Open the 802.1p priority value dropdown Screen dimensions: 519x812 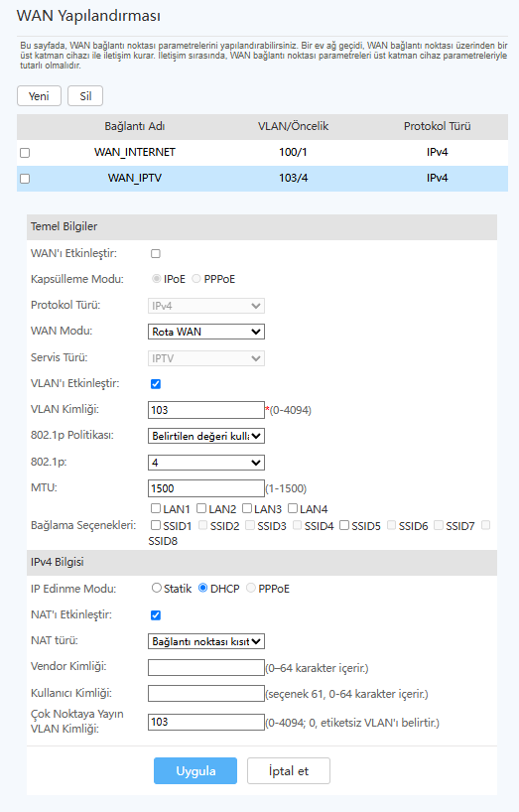[x=206, y=463]
